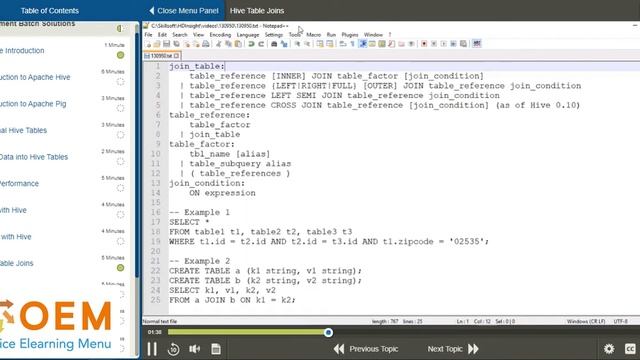Click the Zoom Out toolbar icon
The width and height of the screenshot is (640, 360).
307,44
